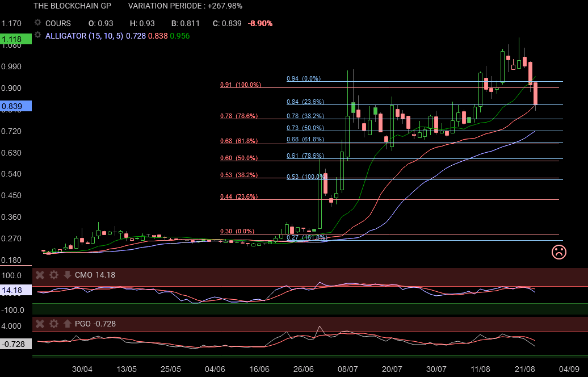Open CMO indicator settings gear

[x=53, y=275]
